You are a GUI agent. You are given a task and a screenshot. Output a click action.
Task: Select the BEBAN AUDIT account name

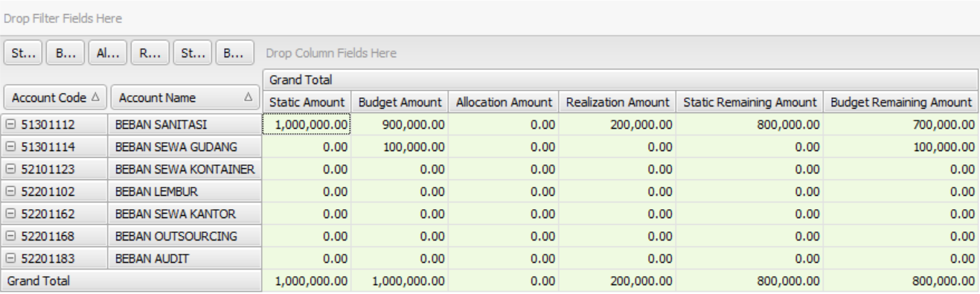[185, 258]
